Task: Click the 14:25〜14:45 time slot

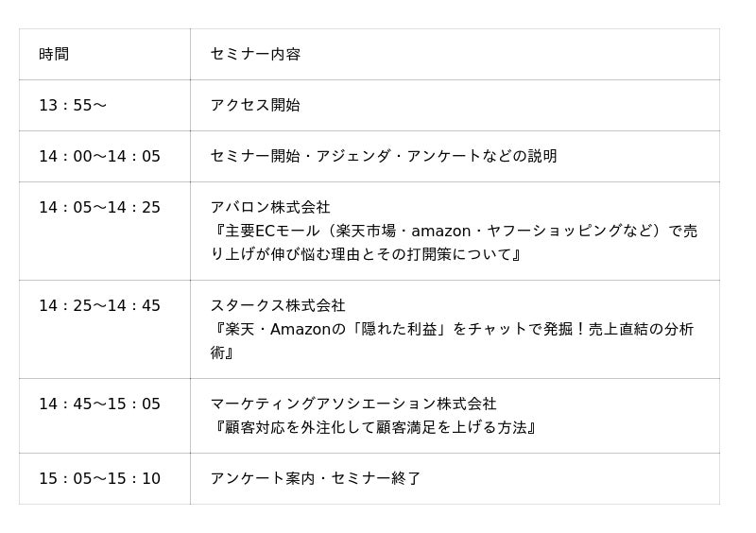Action: tap(99, 305)
